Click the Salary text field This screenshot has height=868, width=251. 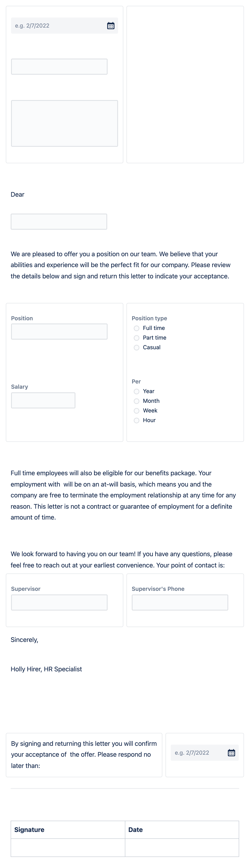tap(43, 400)
